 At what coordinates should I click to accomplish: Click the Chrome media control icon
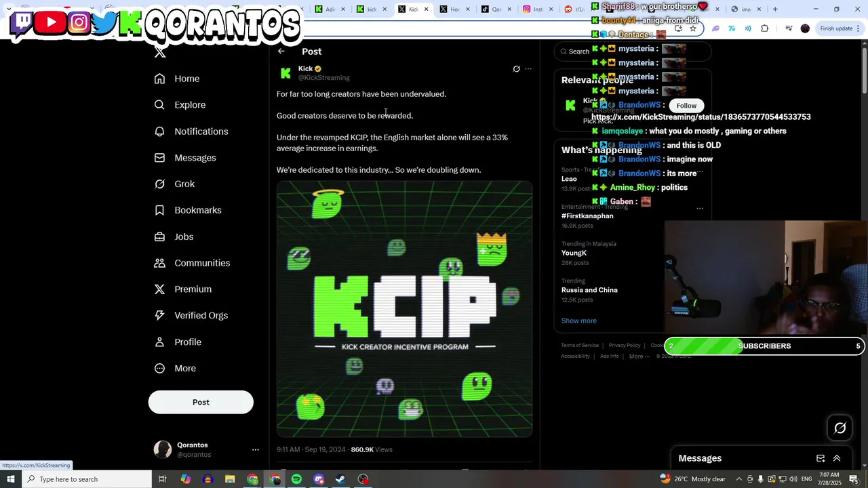click(x=789, y=28)
